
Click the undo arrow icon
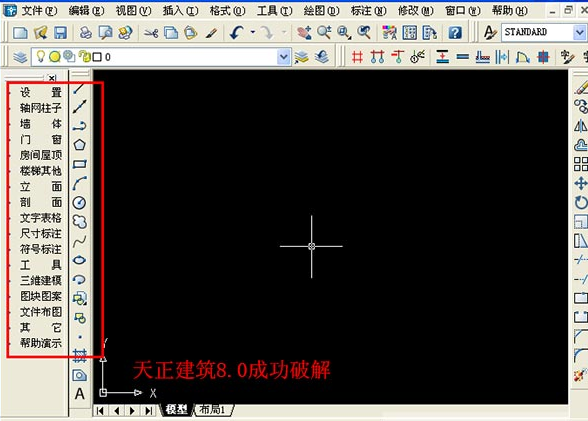click(x=237, y=33)
